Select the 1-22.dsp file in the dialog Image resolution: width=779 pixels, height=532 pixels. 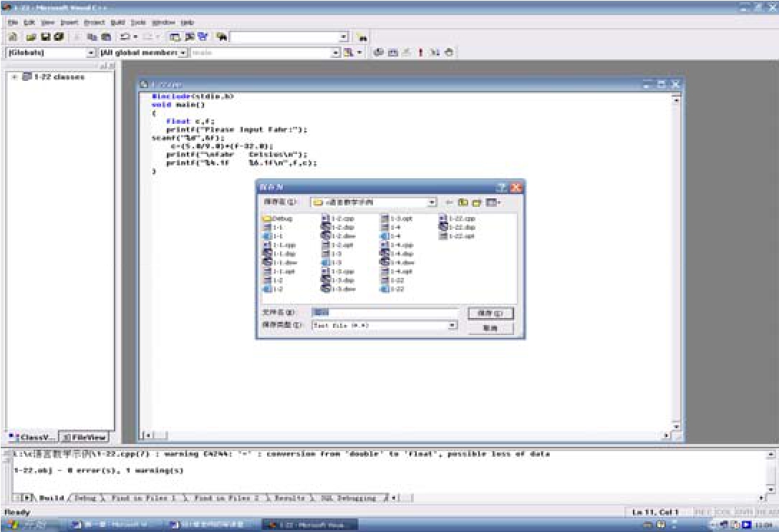point(458,227)
